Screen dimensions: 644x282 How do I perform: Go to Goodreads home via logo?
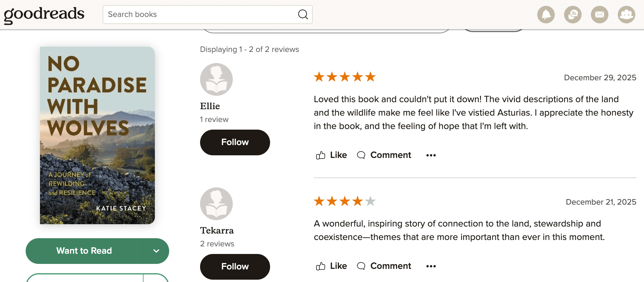[44, 15]
